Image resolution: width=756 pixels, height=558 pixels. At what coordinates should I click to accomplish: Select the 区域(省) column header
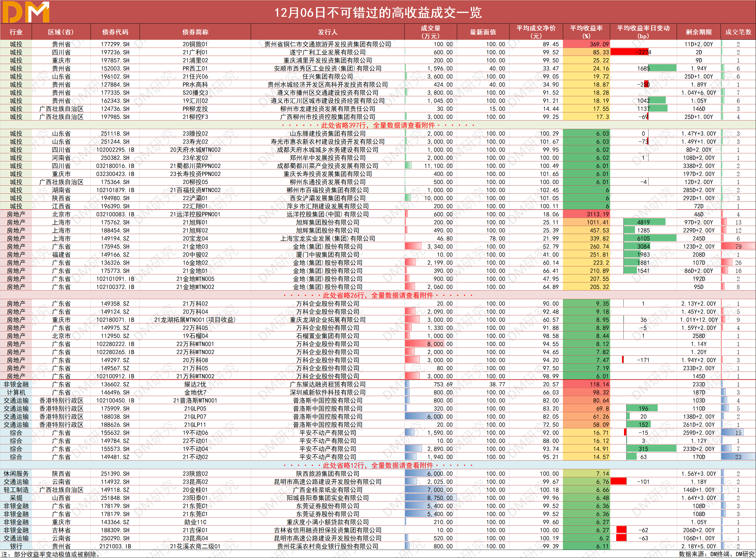pos(61,32)
